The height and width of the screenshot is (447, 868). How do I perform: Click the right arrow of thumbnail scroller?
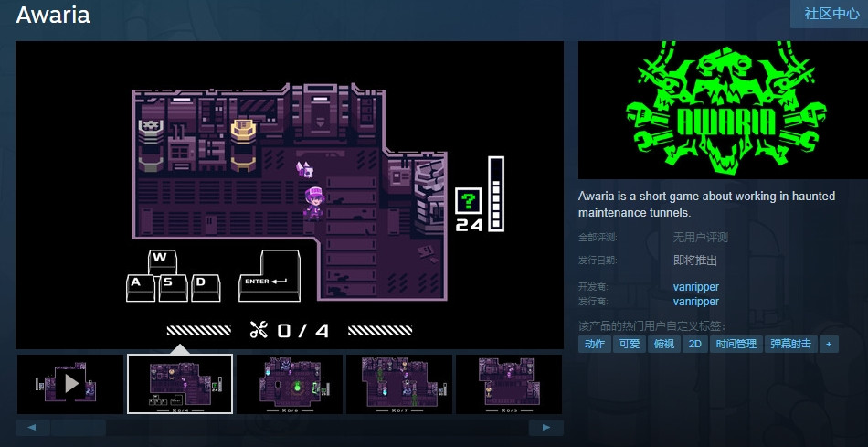(546, 428)
